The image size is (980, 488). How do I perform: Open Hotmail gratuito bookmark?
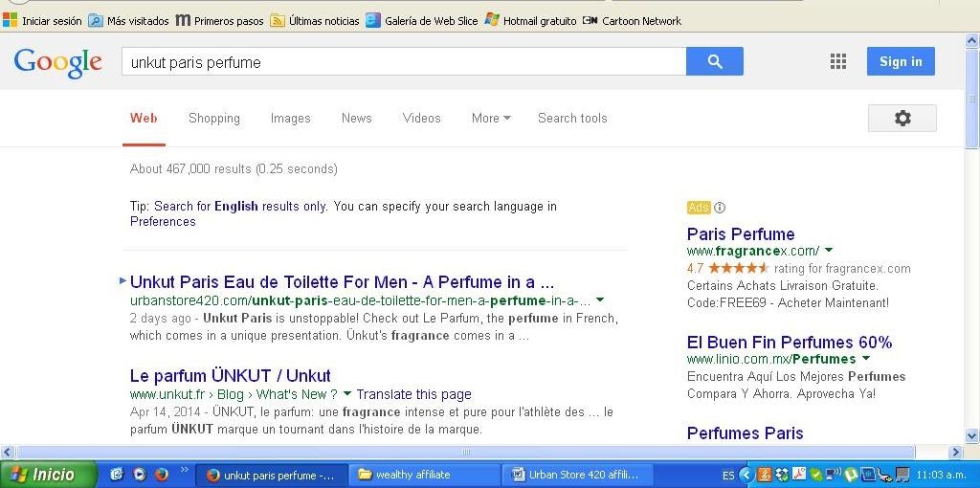[530, 21]
